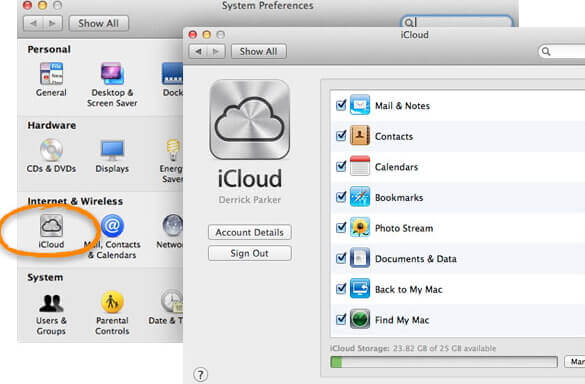This screenshot has width=585, height=384.
Task: Disable Back to My Mac checkbox
Action: pyautogui.click(x=341, y=289)
